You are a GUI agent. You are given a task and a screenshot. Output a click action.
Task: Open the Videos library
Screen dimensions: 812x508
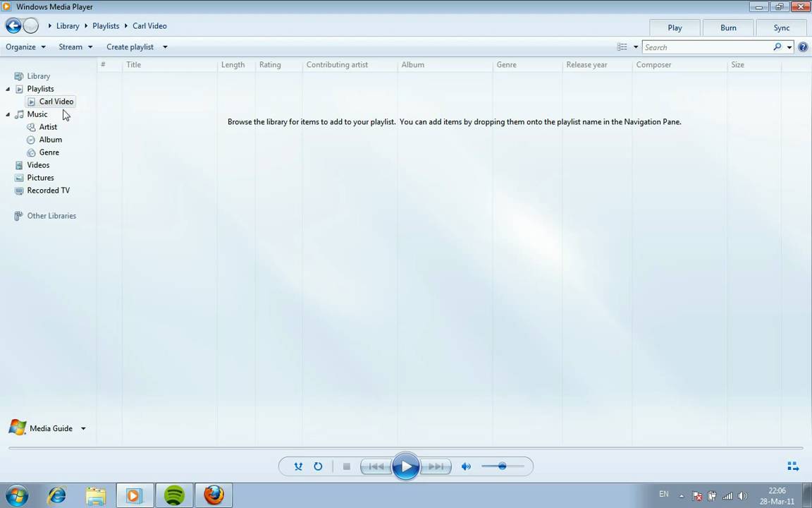(38, 165)
